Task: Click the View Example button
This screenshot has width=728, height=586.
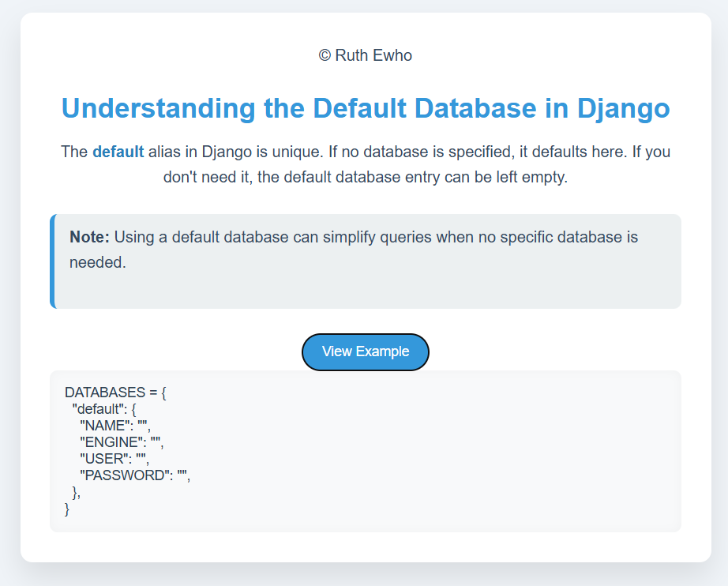Action: coord(366,352)
